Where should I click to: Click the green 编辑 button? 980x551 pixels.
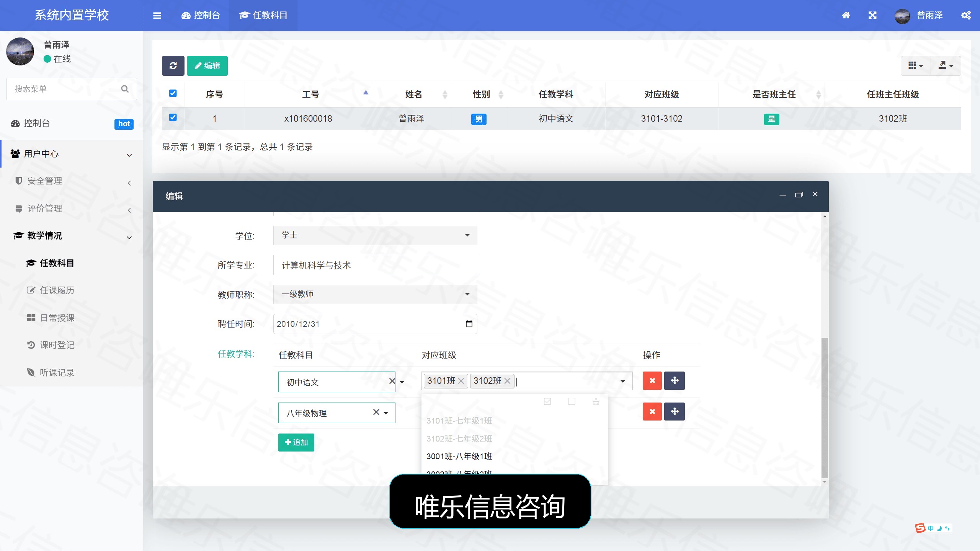click(207, 66)
